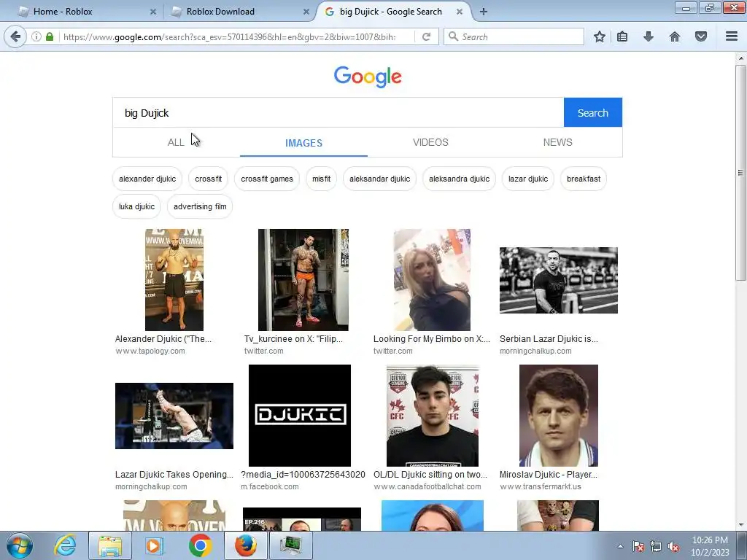
Task: Select the breakfast suggestion chip
Action: click(584, 179)
